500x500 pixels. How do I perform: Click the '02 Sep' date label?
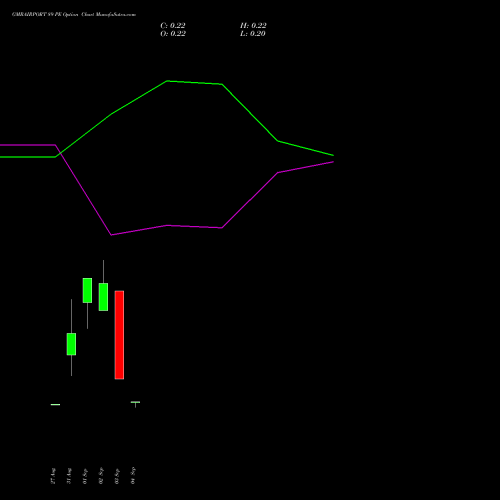(101, 476)
